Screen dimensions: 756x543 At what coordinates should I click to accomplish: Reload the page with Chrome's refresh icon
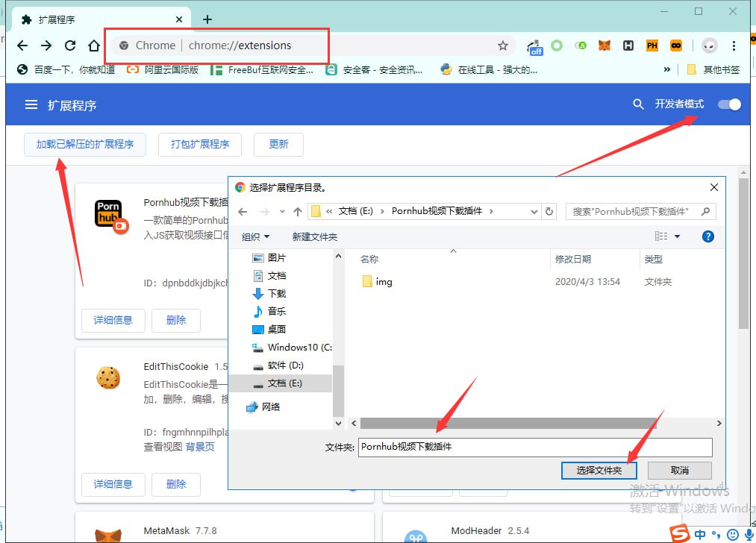point(70,45)
